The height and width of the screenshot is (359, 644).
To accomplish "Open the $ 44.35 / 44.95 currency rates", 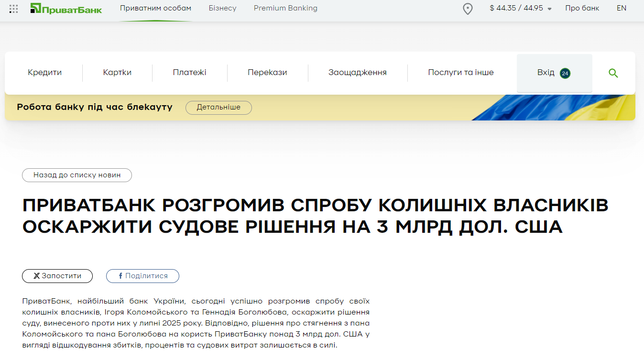I will (516, 8).
